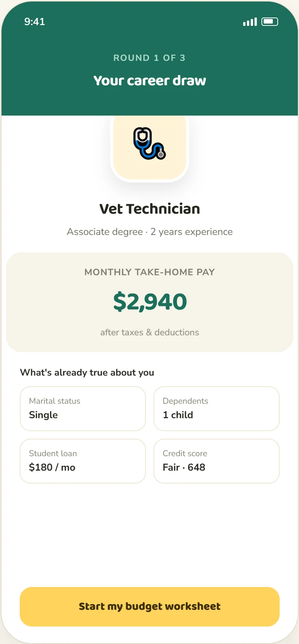Select the Dependents 1 child card
This screenshot has height=644, width=299.
pos(217,409)
